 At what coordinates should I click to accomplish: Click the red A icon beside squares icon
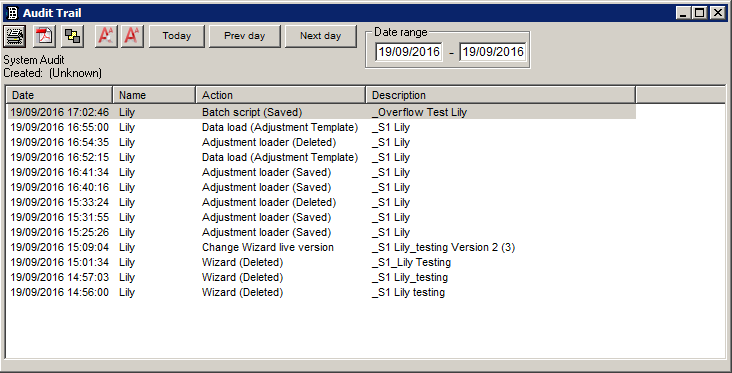(x=106, y=36)
